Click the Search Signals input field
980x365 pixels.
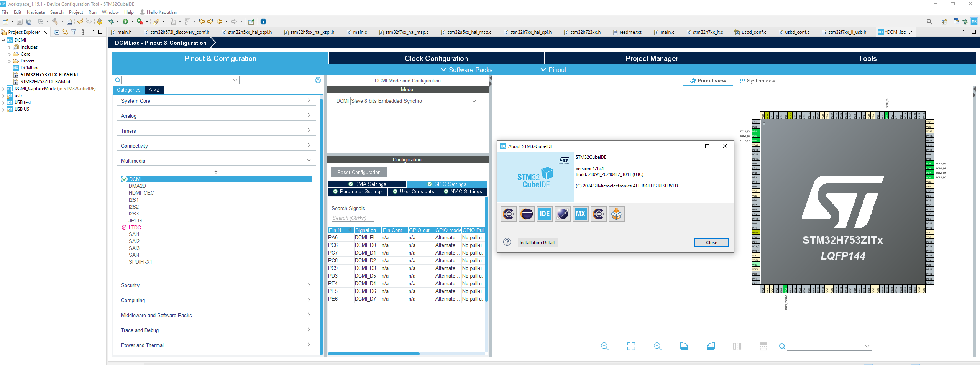(x=353, y=218)
